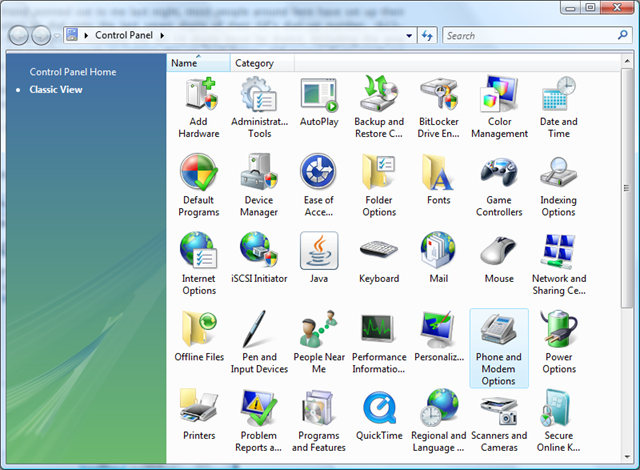Open Ease of Access Center
Screen dimensions: 640x470
coord(319,186)
